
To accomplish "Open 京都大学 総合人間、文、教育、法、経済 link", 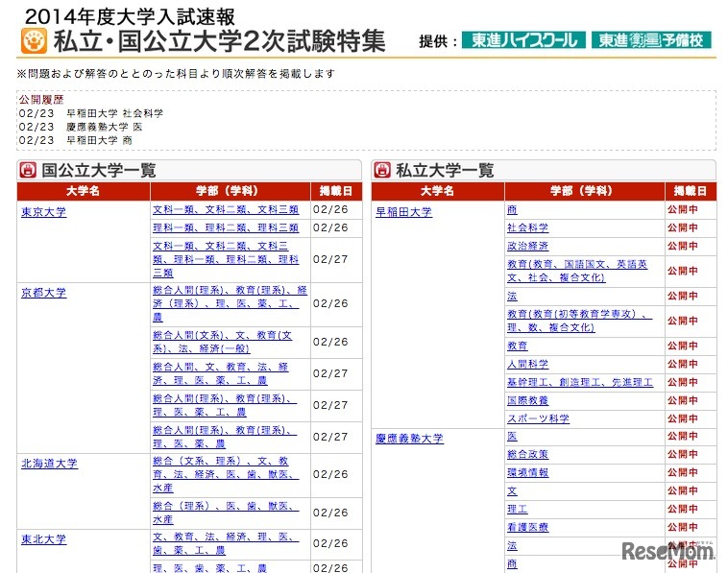I will click(x=221, y=373).
